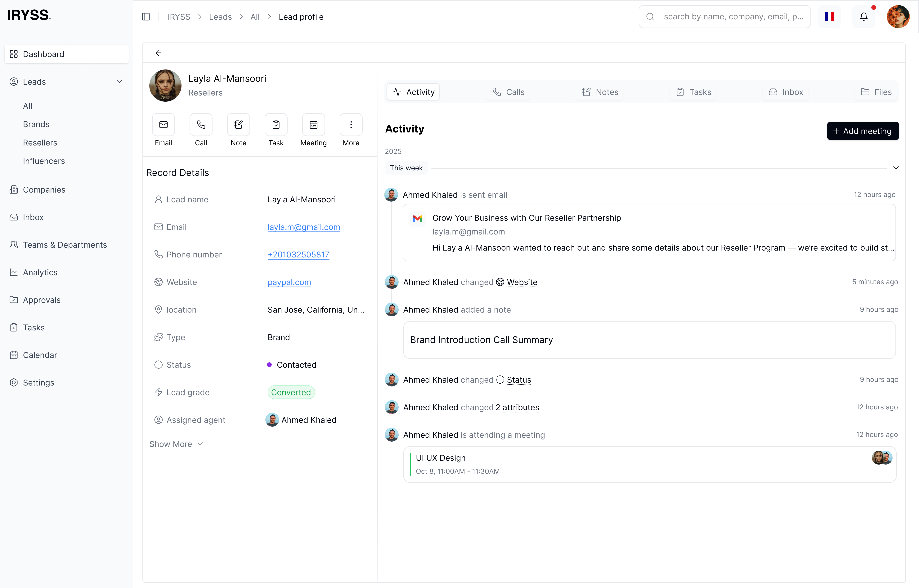Go back with the left arrow

pos(159,53)
